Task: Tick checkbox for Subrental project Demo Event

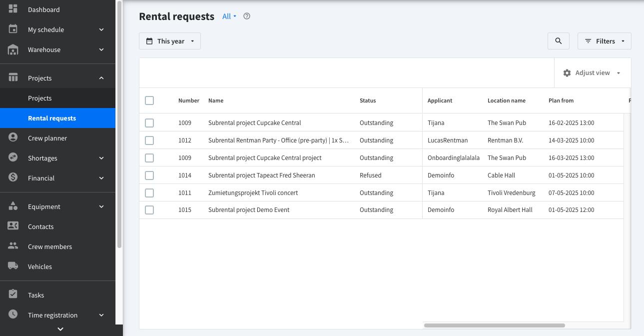Action: [149, 210]
